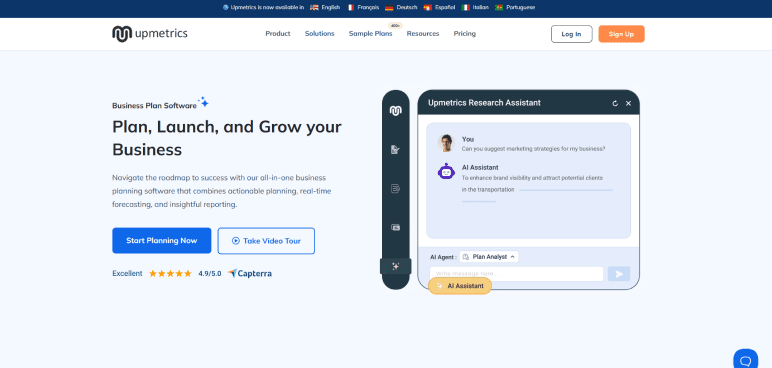Click the play icon in Take Video Tour
The width and height of the screenshot is (772, 368).
tap(236, 241)
